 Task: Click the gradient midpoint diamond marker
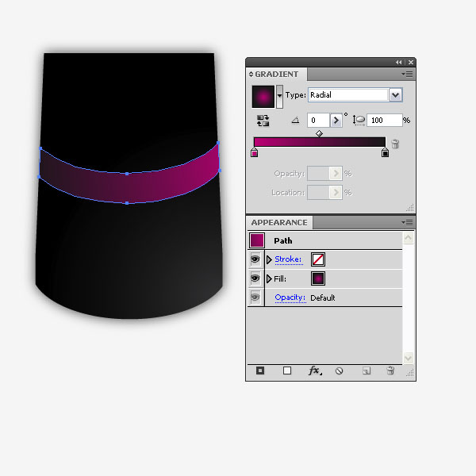tap(319, 133)
